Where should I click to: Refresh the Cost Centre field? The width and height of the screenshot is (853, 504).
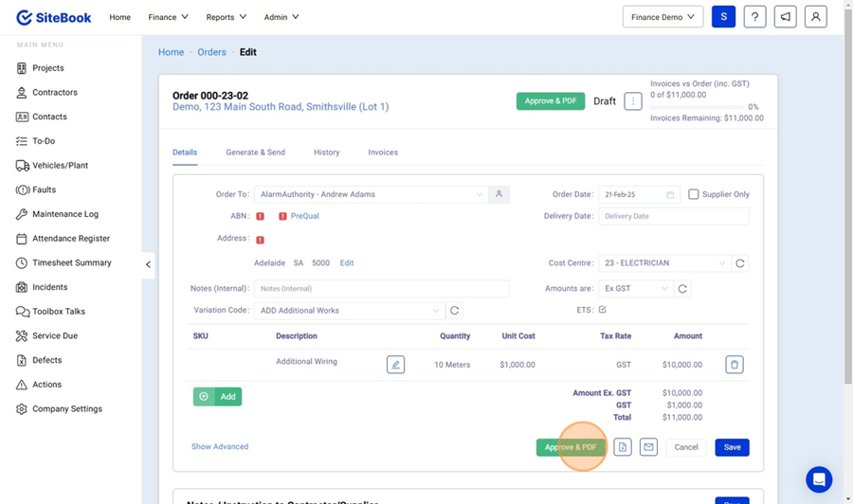tap(740, 263)
